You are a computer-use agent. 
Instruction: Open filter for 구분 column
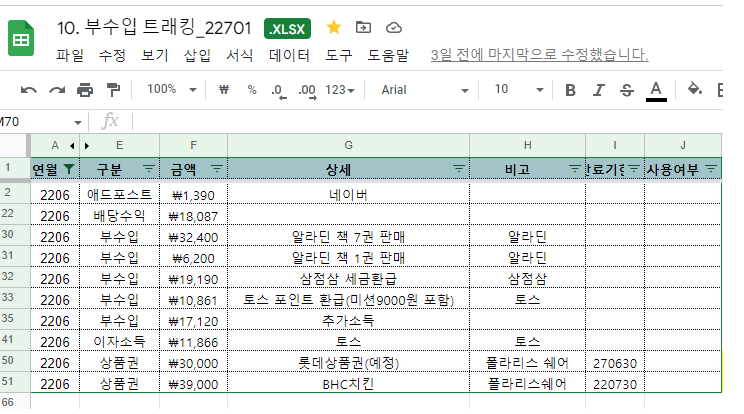149,168
